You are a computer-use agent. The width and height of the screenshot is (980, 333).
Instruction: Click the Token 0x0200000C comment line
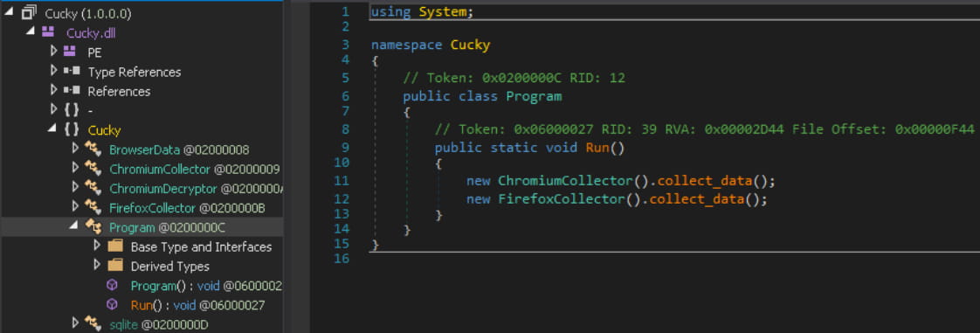[x=514, y=78]
